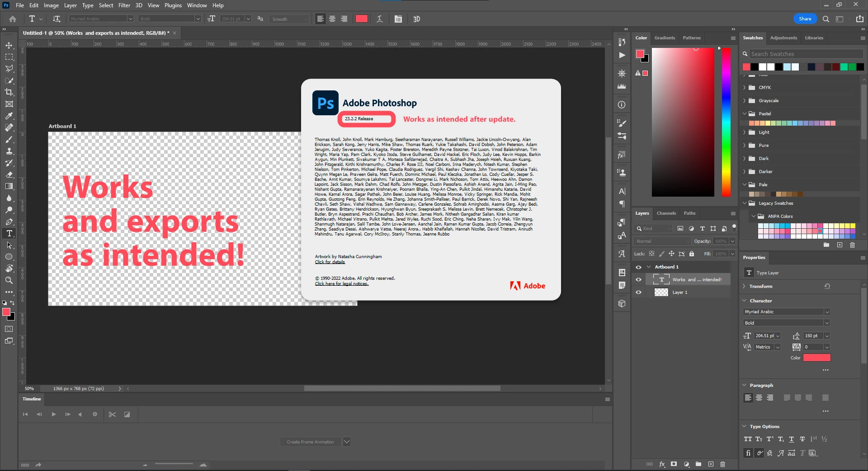Viewport: 868px width, 471px height.
Task: Left align text in options bar
Action: click(321, 19)
